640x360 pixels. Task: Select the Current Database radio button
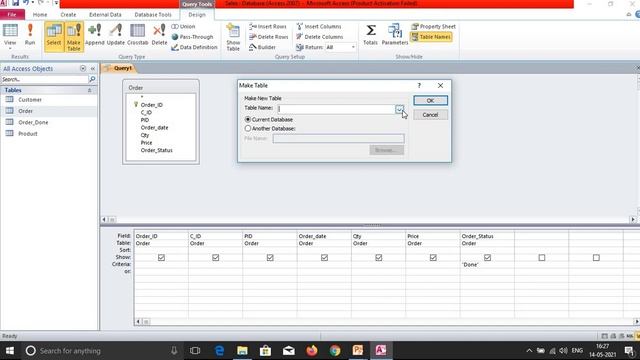pos(248,120)
